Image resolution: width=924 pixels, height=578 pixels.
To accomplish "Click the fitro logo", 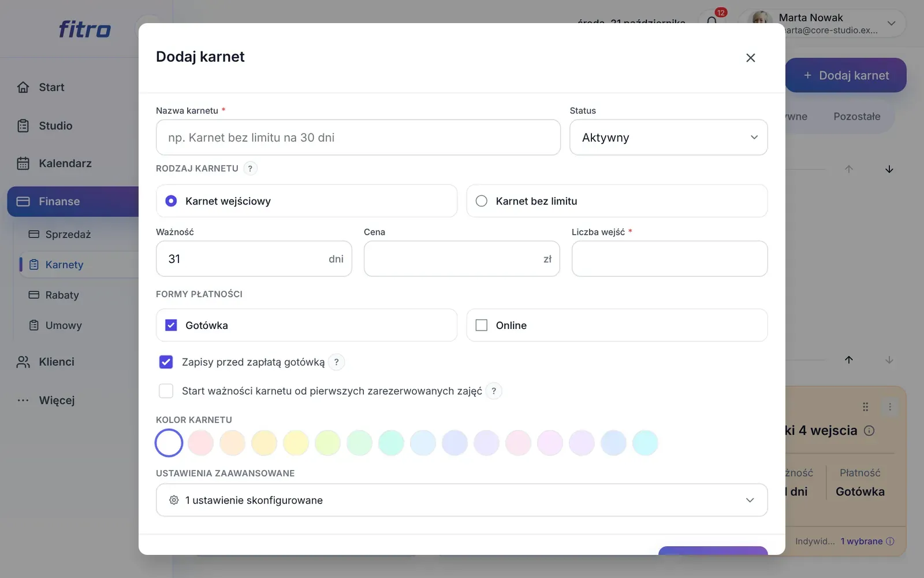I will click(85, 29).
